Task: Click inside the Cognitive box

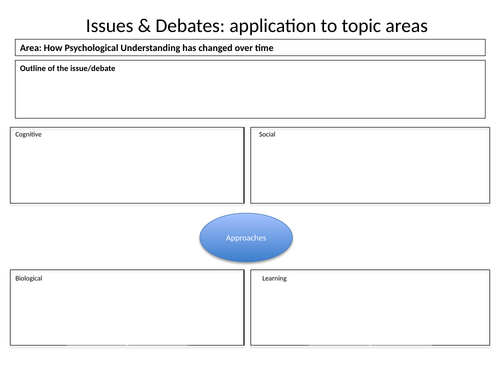Action: pyautogui.click(x=127, y=165)
